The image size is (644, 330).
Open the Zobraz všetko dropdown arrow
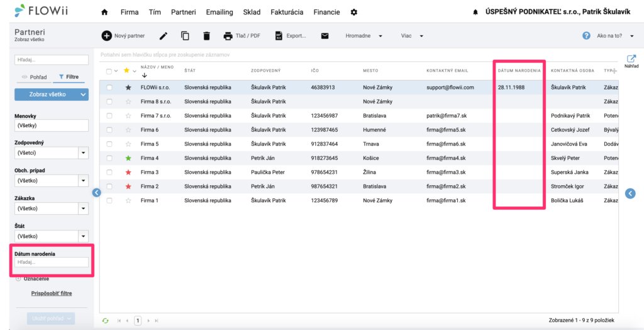(x=84, y=94)
